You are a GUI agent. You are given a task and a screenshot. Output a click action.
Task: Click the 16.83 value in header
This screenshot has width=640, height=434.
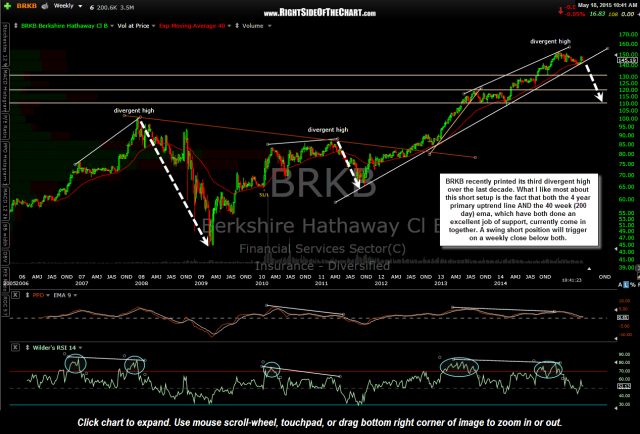click(x=598, y=14)
